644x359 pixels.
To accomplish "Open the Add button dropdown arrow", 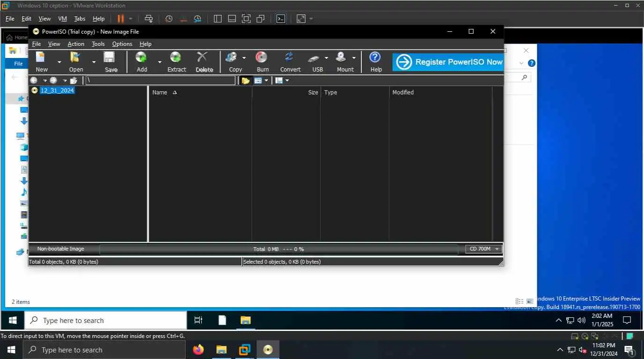I will click(x=160, y=62).
